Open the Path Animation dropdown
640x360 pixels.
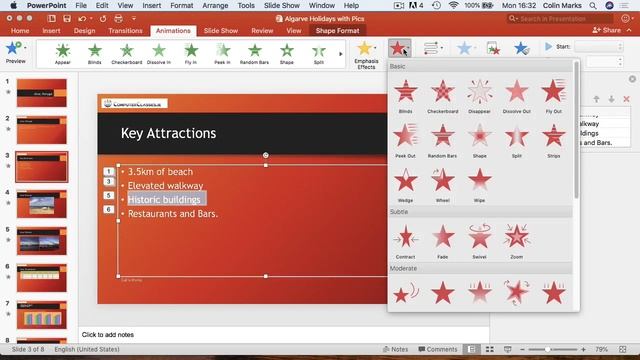coord(433,49)
